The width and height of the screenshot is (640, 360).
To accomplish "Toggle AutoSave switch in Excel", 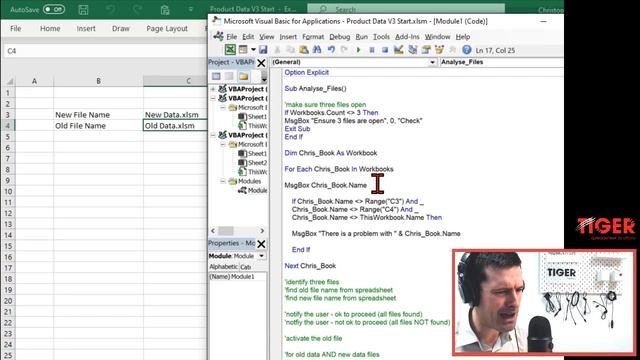I will [x=54, y=9].
